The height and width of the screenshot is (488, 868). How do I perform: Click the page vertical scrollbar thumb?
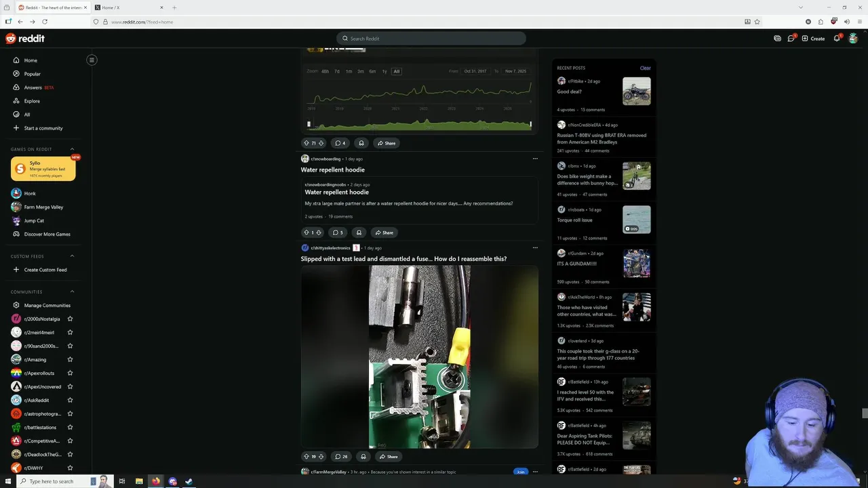(864, 413)
